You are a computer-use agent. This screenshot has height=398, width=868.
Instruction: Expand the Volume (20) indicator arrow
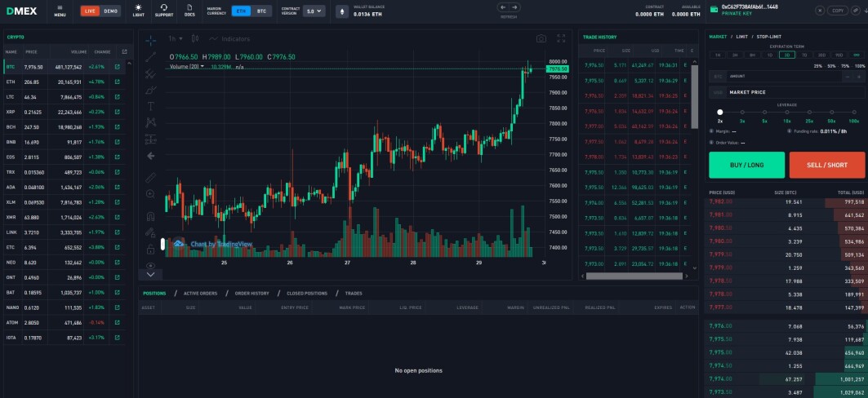tap(202, 66)
